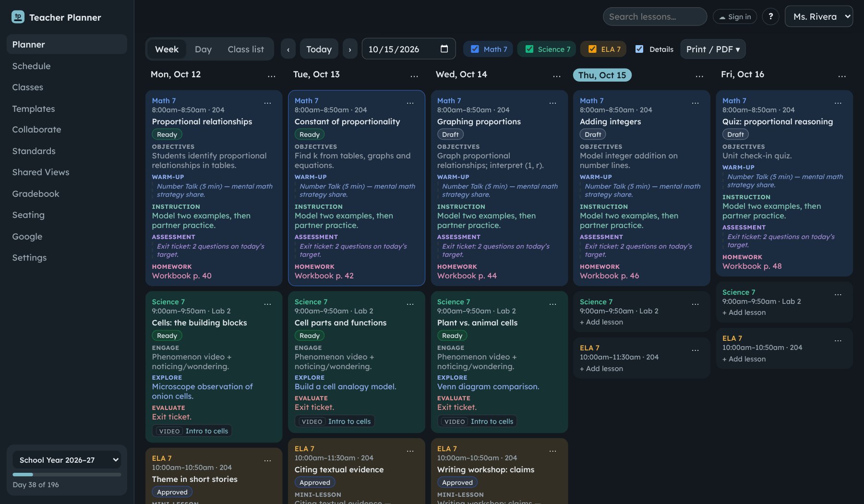This screenshot has height=504, width=864.
Task: Switch to the Week view tab
Action: (x=167, y=49)
